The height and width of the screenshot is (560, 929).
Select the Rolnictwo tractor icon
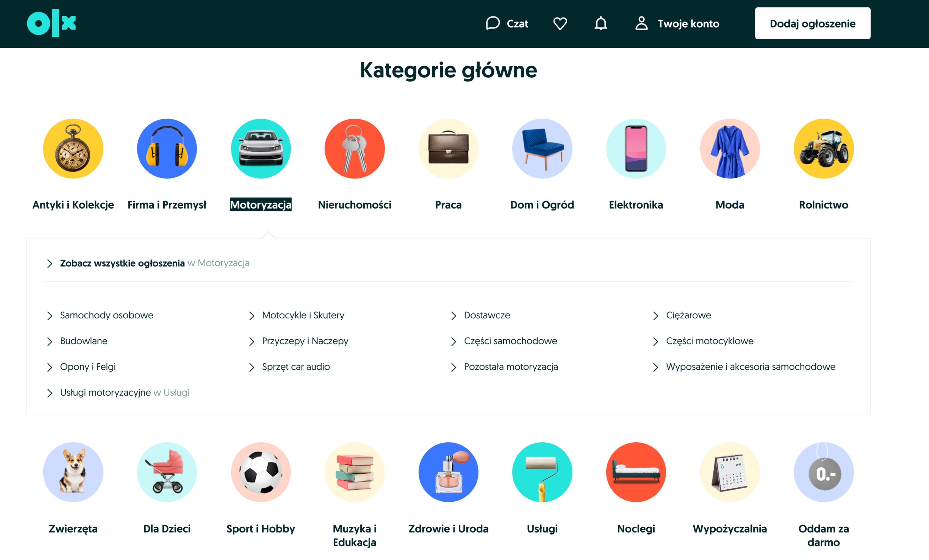pos(824,149)
